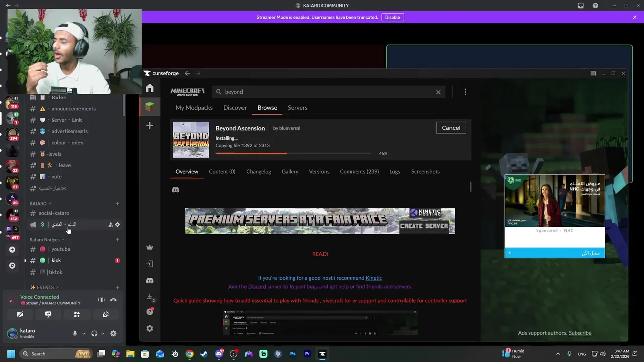The height and width of the screenshot is (362, 644).
Task: Disable Discord Streamer Mode
Action: (392, 17)
